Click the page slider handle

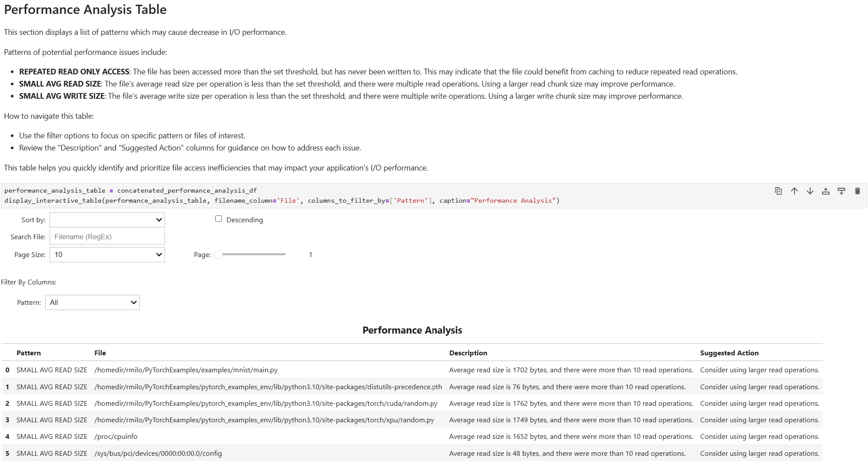click(218, 254)
